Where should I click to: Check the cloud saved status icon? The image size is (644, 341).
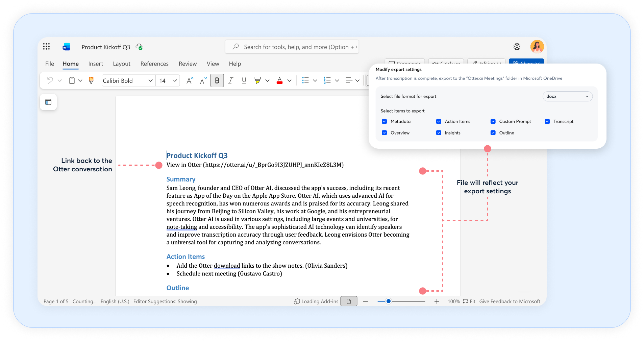pos(139,47)
